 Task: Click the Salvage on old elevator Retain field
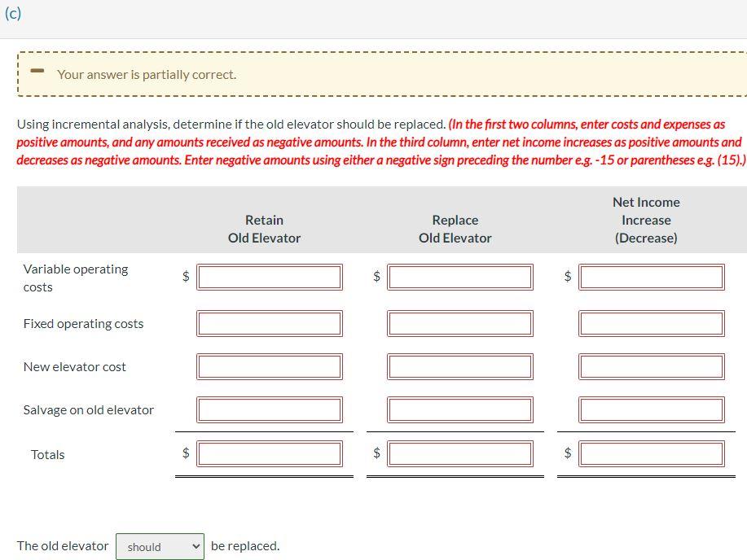click(x=271, y=409)
